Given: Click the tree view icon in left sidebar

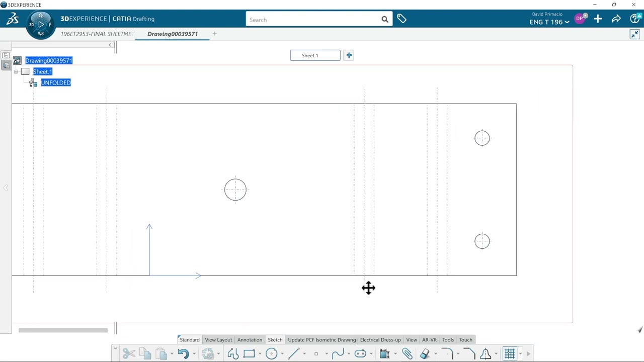Looking at the screenshot, I should coord(6,55).
